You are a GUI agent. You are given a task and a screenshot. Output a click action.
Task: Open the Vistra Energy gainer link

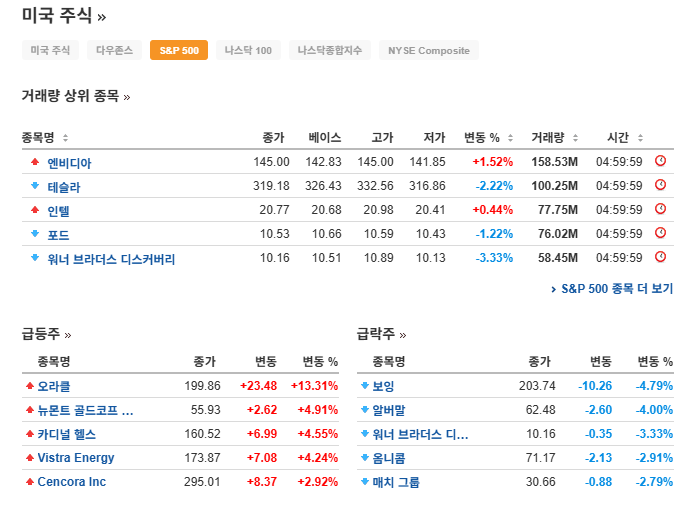76,458
